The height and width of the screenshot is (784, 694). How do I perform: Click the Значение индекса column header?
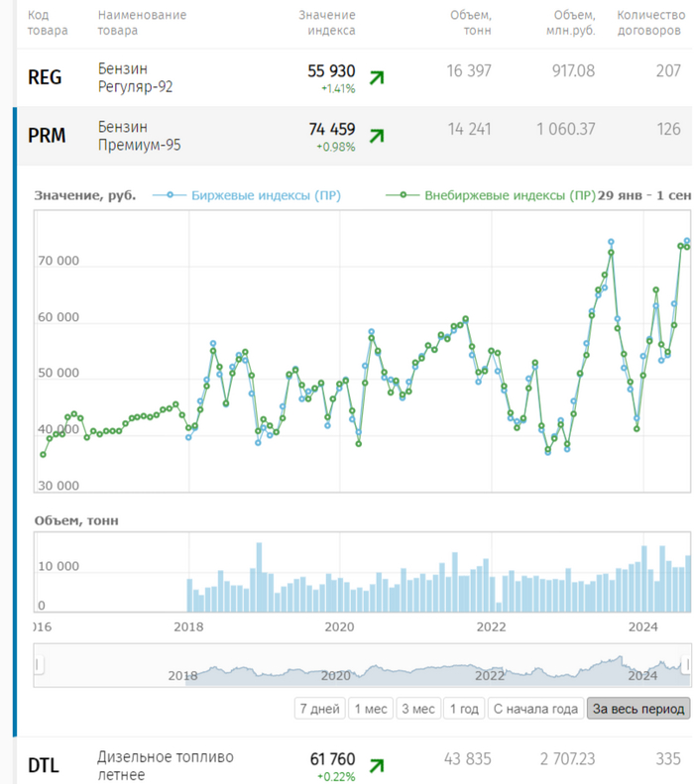point(326,23)
